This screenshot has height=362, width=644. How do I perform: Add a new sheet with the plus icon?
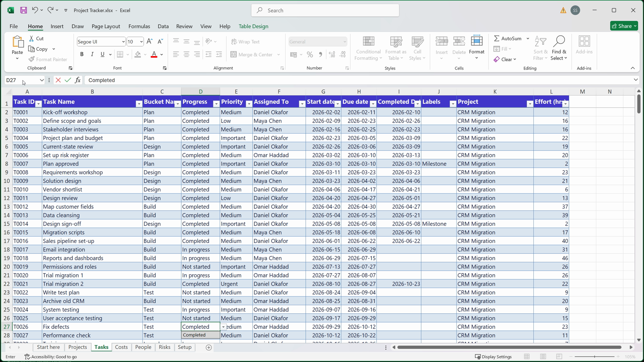pos(208,348)
